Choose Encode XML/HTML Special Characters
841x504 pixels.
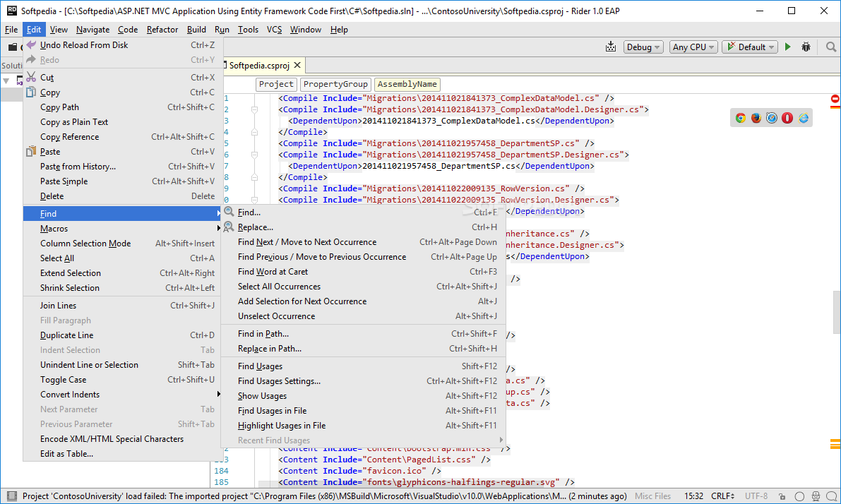122,439
